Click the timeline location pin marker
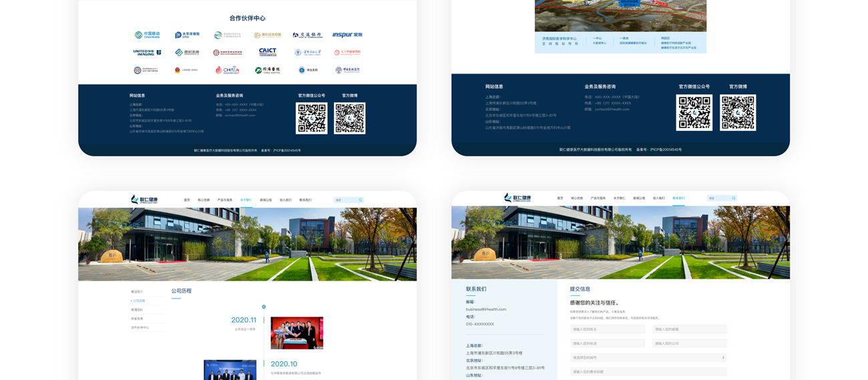 (x=264, y=307)
